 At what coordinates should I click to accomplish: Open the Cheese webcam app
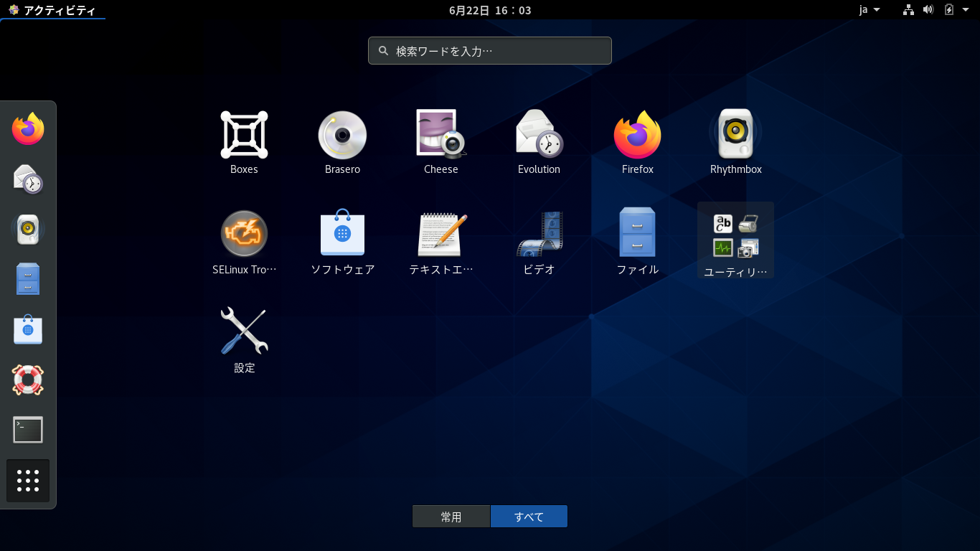440,142
